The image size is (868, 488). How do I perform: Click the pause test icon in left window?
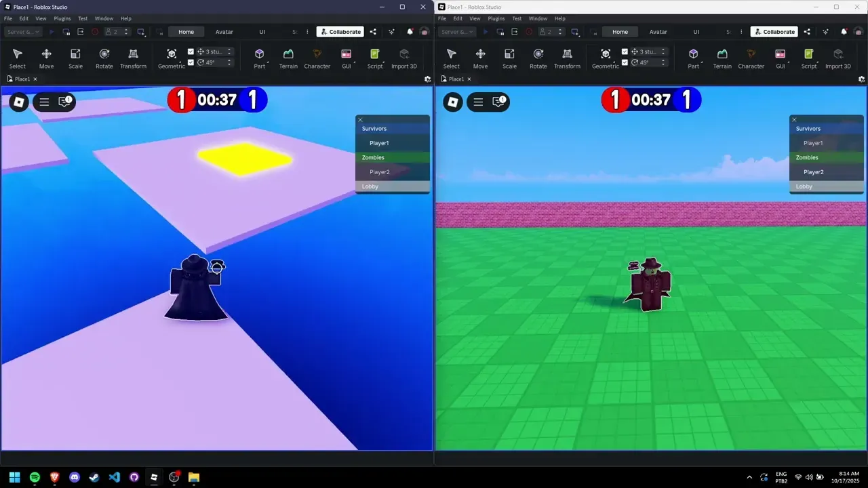[x=66, y=32]
